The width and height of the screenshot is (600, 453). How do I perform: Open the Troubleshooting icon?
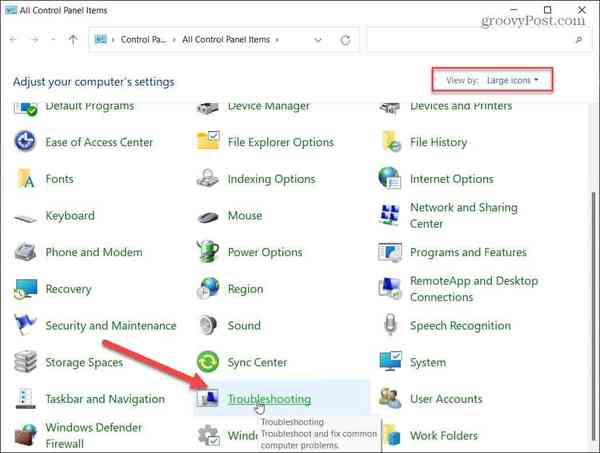coord(207,398)
